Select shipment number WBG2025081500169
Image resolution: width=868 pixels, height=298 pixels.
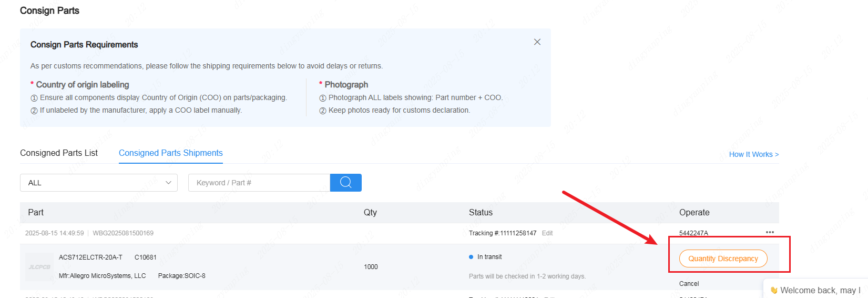[x=123, y=233]
